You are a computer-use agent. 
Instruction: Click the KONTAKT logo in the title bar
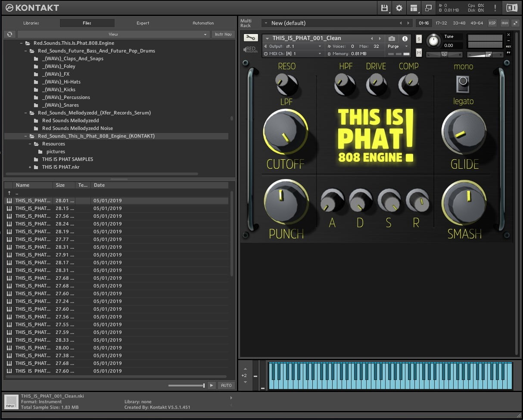click(x=32, y=8)
